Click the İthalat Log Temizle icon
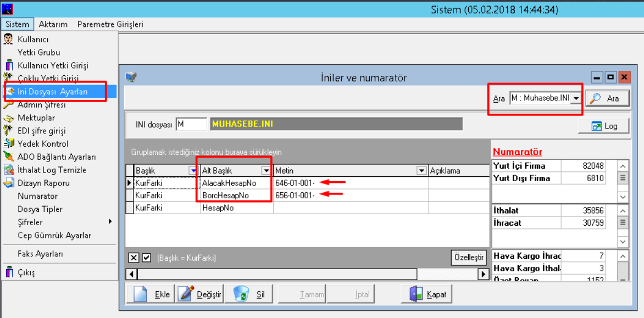The height and width of the screenshot is (318, 644). 8,170
